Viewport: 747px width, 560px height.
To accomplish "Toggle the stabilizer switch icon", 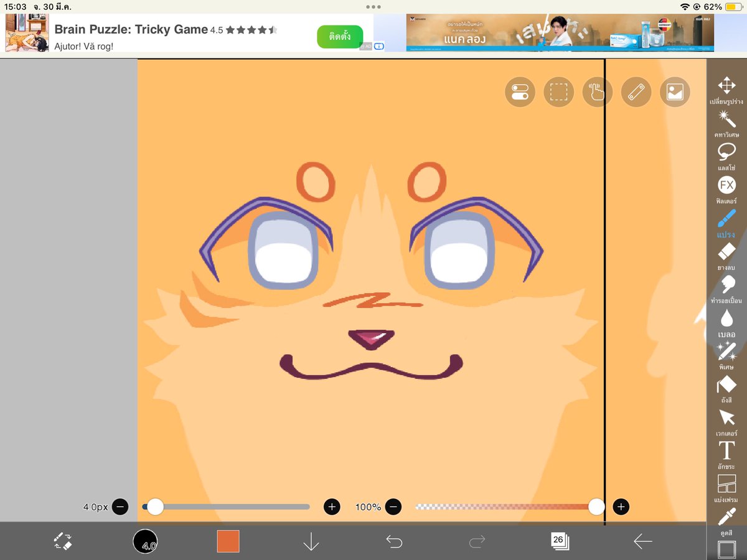I will coord(520,93).
